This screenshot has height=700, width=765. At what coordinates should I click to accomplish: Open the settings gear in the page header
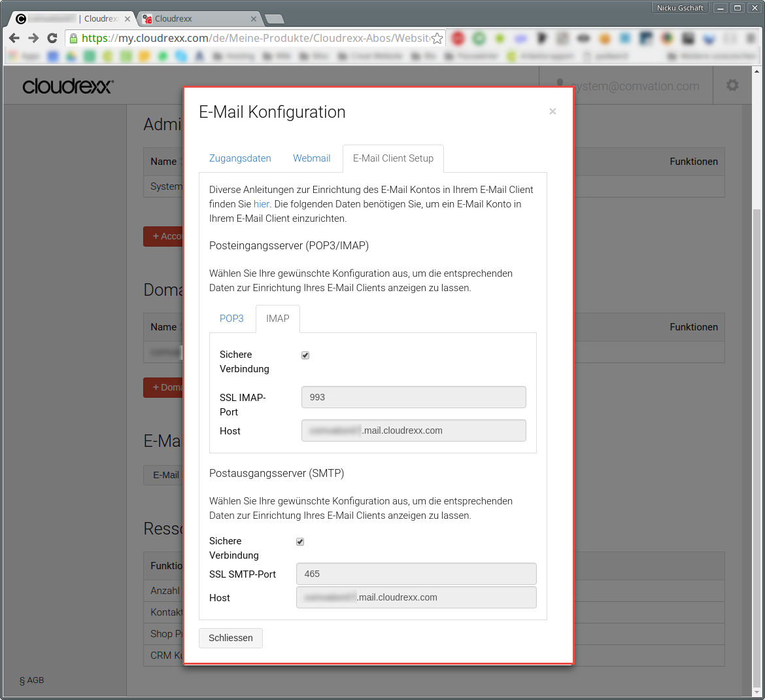point(732,85)
